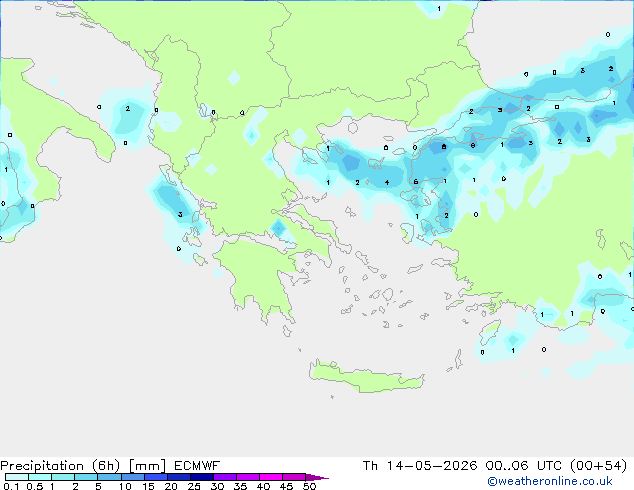Open the weatheronline.co.uk copyright link
The image size is (634, 490).
pyautogui.click(x=549, y=481)
